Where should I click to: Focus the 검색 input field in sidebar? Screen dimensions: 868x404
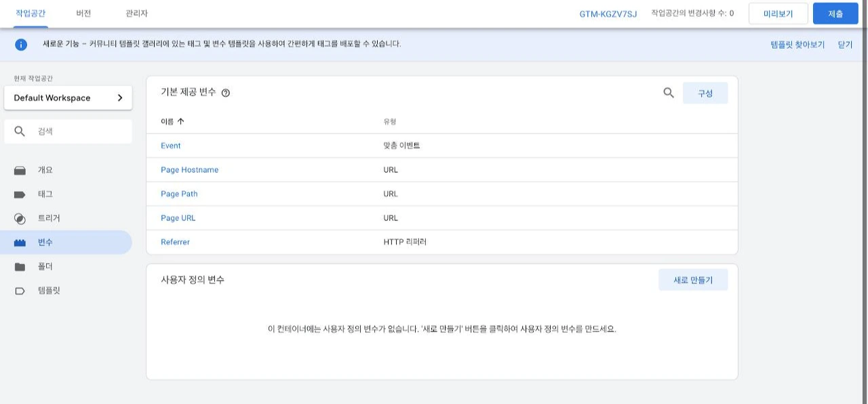pos(68,132)
